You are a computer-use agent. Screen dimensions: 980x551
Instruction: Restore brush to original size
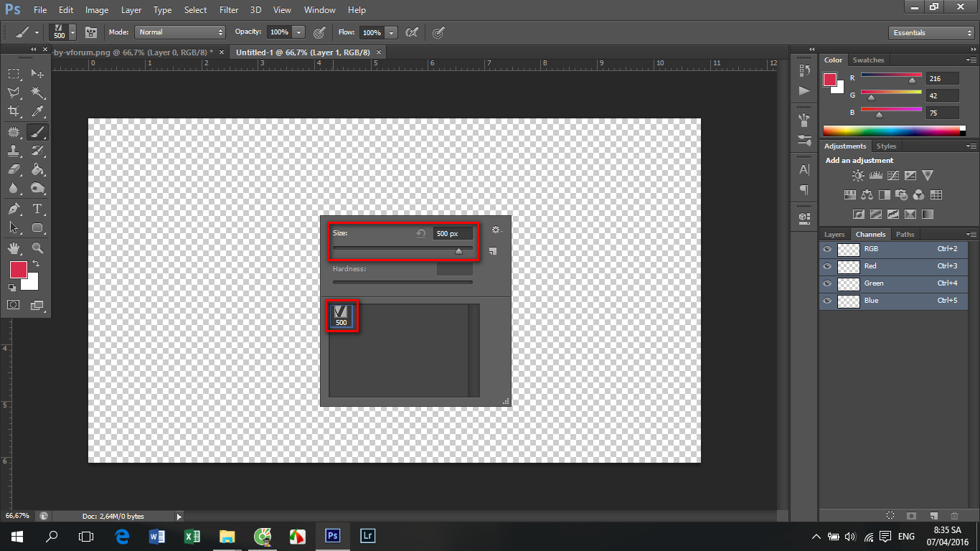coord(421,233)
